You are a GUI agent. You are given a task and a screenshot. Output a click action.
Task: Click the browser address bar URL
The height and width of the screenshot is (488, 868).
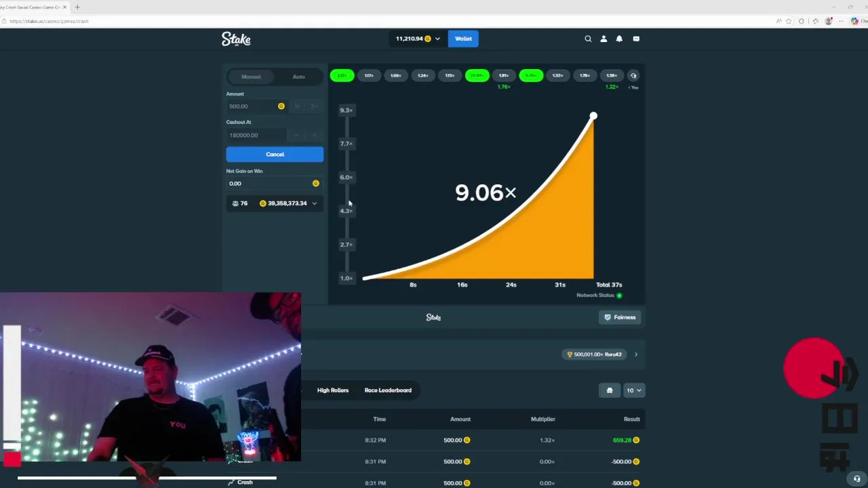point(49,21)
